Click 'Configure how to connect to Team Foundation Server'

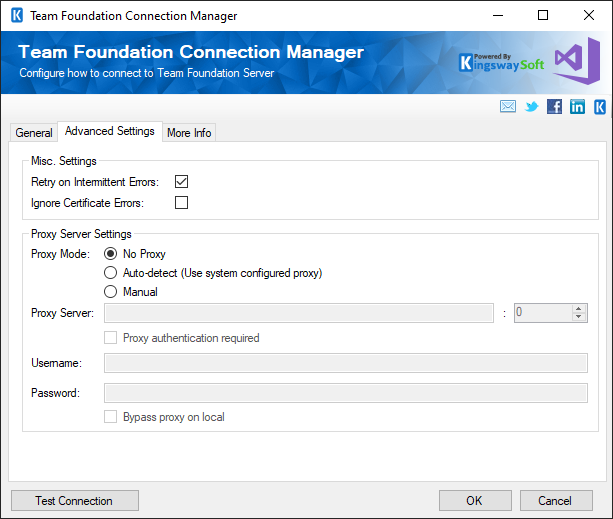147,73
